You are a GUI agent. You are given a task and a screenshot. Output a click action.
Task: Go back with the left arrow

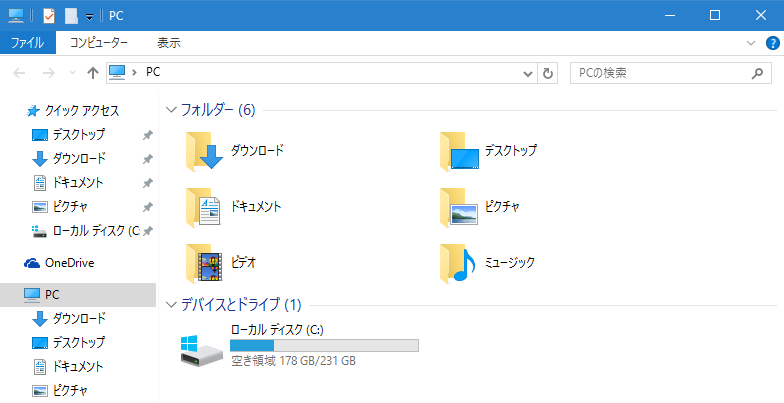(x=19, y=73)
